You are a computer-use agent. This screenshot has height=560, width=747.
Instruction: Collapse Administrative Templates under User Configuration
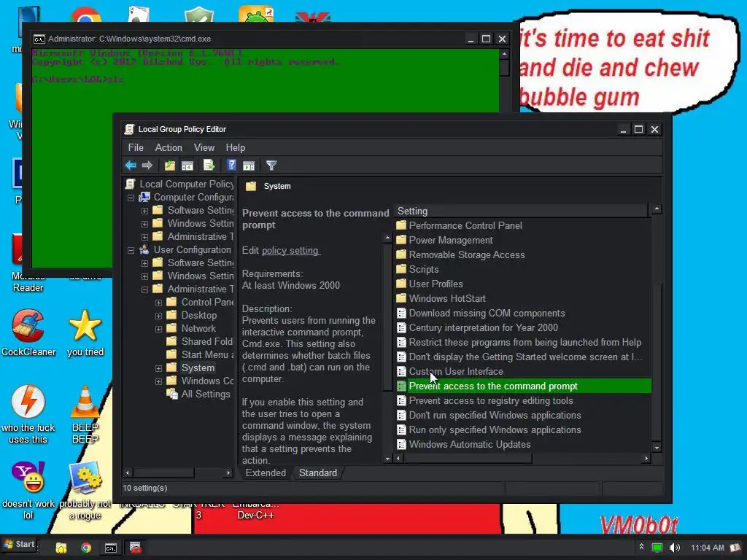145,289
